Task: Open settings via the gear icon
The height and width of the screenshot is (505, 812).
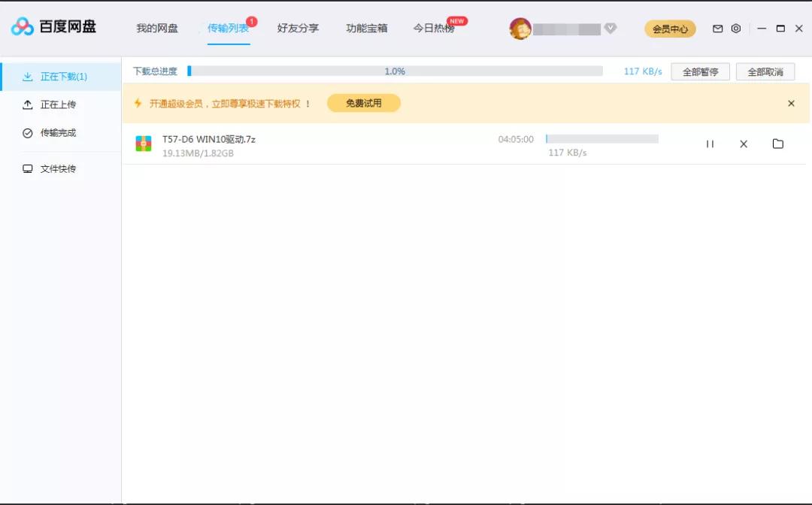Action: pyautogui.click(x=735, y=28)
